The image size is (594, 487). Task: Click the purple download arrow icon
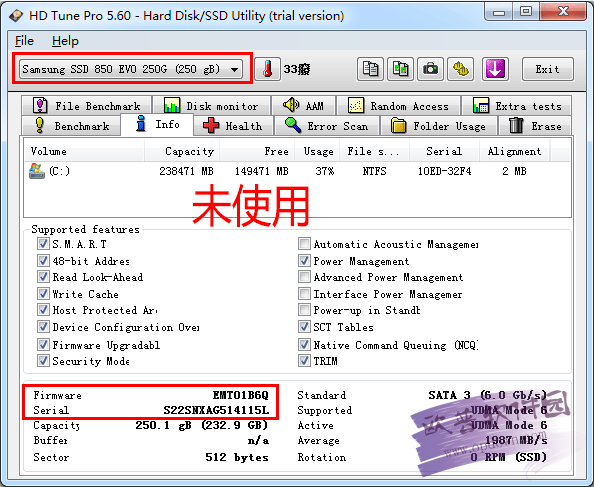(495, 69)
